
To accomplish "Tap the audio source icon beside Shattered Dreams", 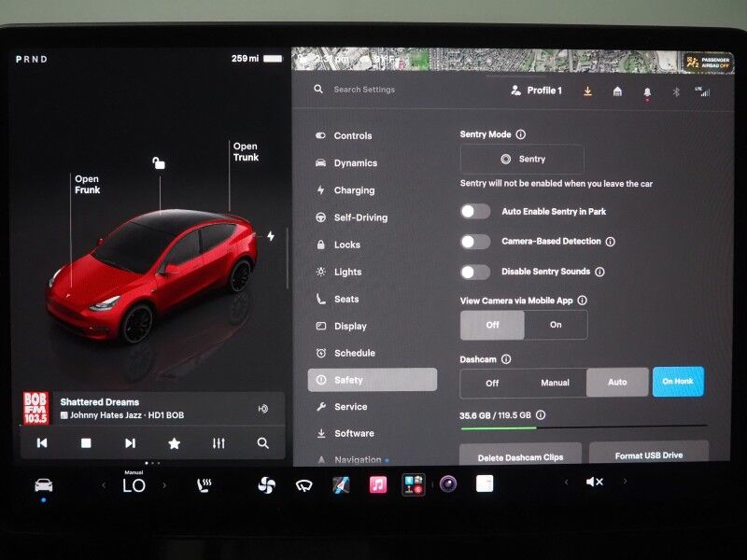I will (x=263, y=409).
